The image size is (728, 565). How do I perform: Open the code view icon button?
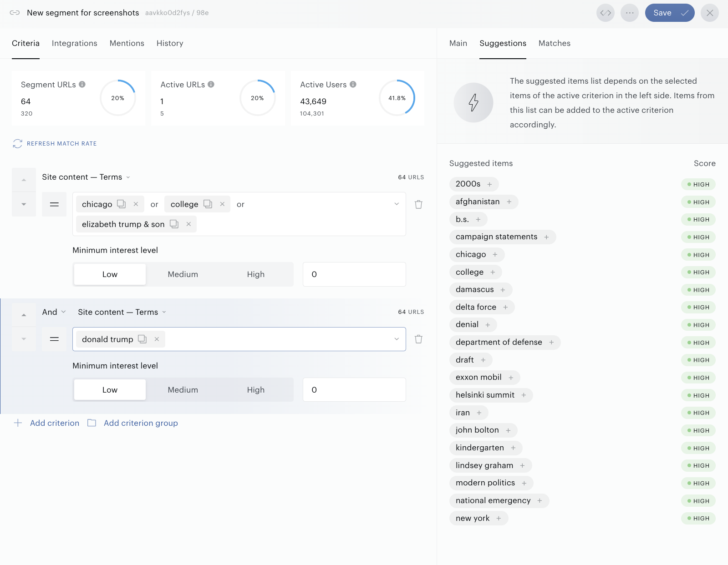[x=606, y=13]
